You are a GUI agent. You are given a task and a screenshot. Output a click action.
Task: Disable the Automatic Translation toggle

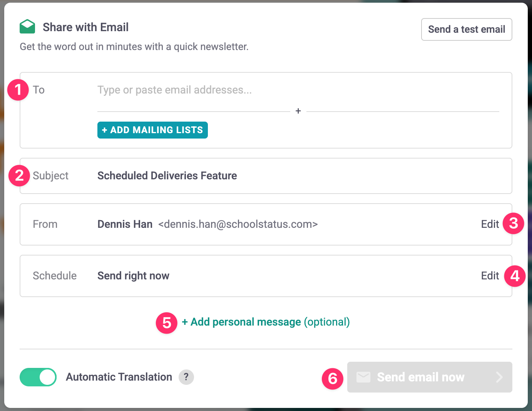[38, 377]
